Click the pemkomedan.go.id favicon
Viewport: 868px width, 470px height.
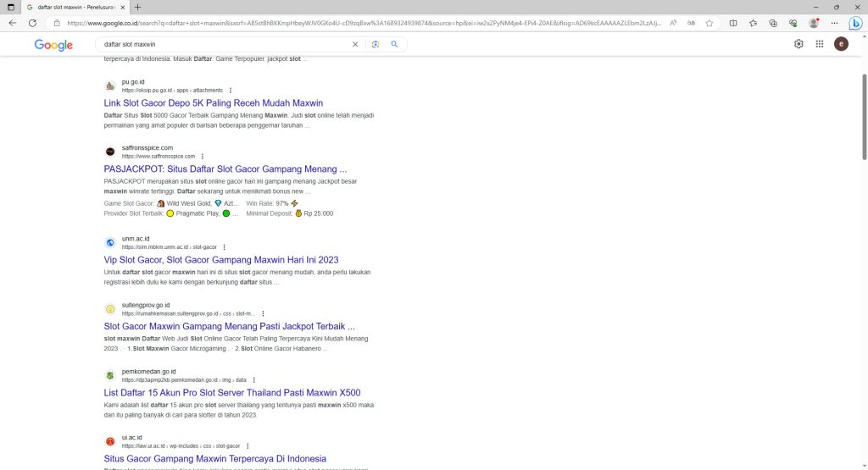[x=110, y=375]
